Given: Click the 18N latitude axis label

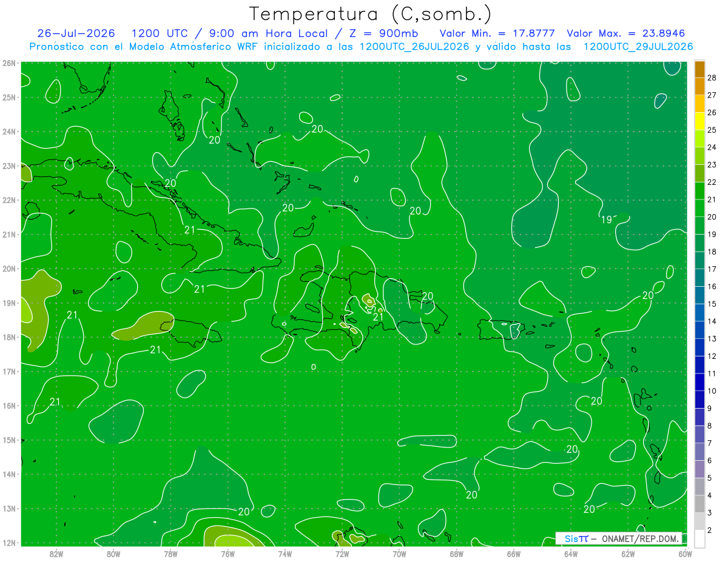Looking at the screenshot, I should (x=8, y=337).
